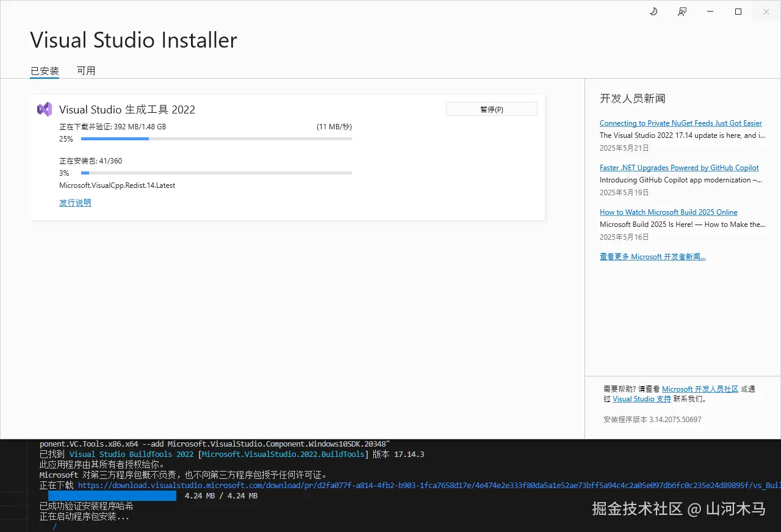This screenshot has width=781, height=532.
Task: Pause installation with 暂停(P) button
Action: click(492, 109)
